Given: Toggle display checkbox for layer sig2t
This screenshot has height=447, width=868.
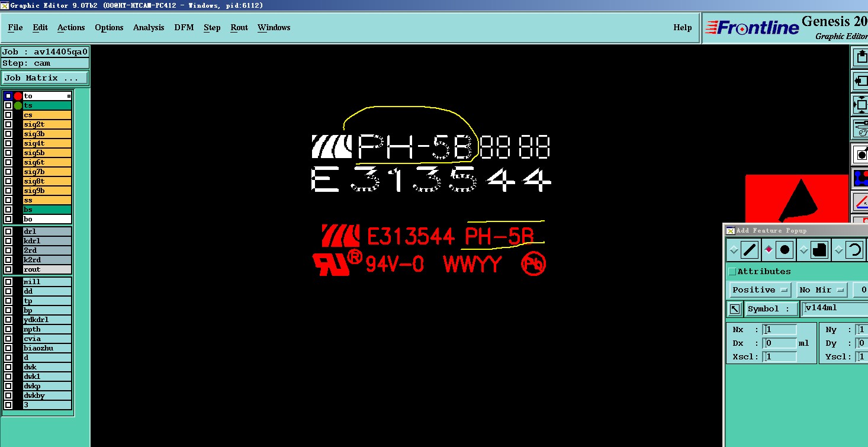Looking at the screenshot, I should pos(8,124).
